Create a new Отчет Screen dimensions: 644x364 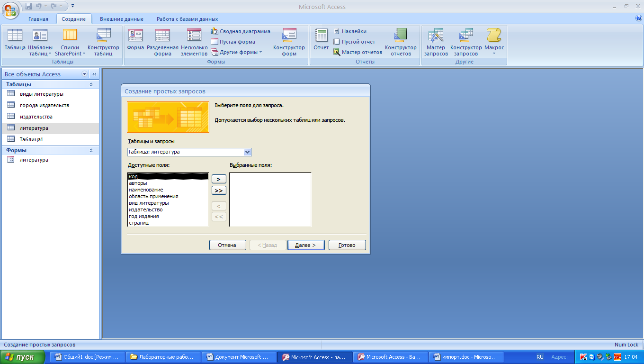point(321,39)
